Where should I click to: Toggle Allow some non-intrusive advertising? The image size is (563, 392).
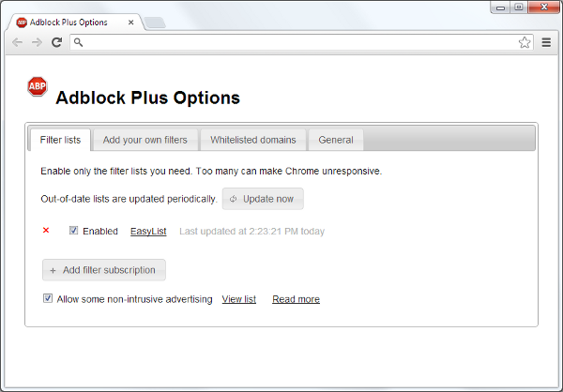(x=48, y=298)
